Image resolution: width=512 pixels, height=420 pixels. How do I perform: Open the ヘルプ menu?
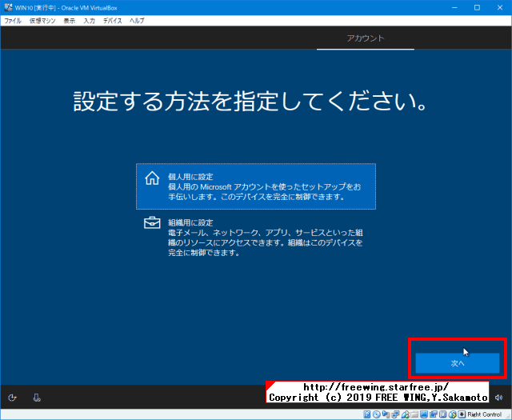137,21
